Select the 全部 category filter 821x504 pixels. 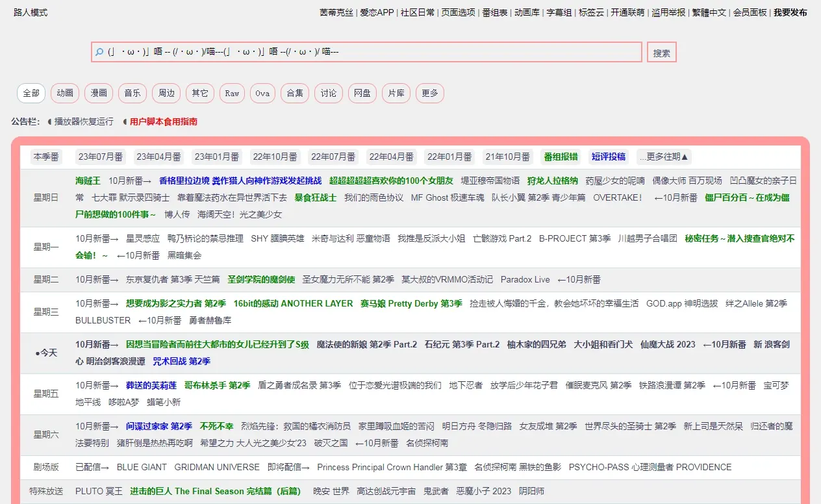pyautogui.click(x=31, y=94)
